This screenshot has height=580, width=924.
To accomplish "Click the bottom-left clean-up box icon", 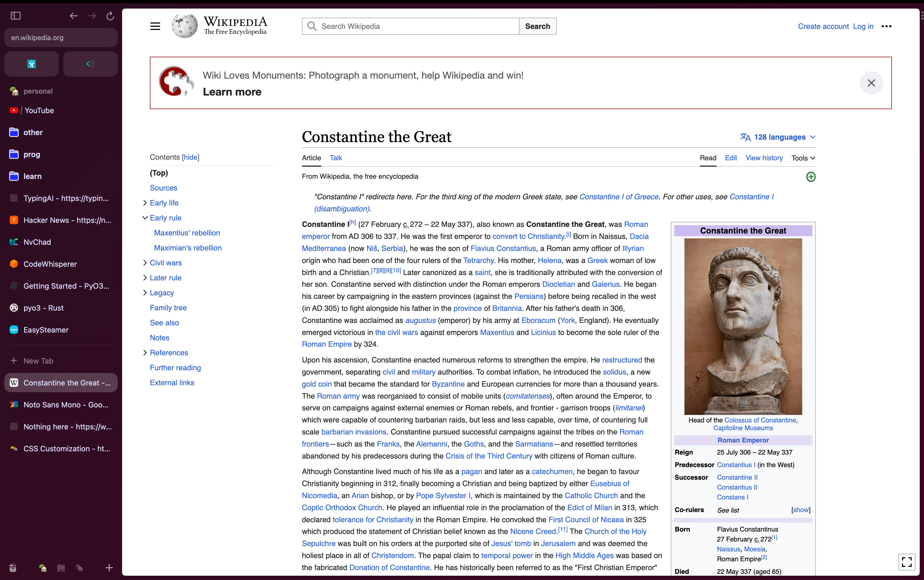I will point(13,568).
